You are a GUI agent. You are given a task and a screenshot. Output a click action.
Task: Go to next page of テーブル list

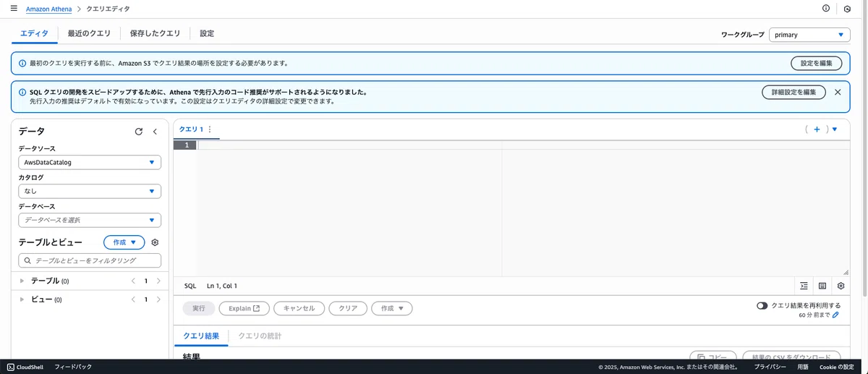pyautogui.click(x=158, y=281)
